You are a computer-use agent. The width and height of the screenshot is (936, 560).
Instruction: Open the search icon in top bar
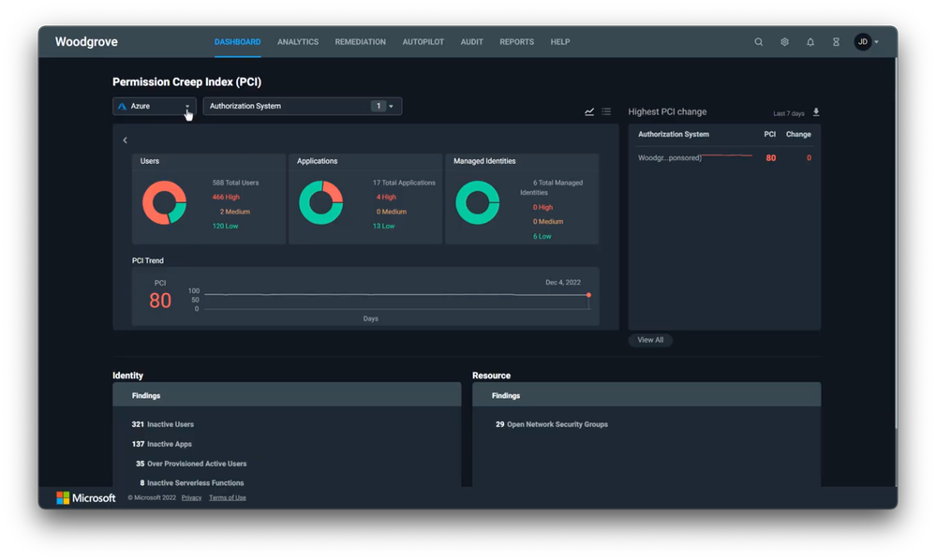click(x=758, y=42)
